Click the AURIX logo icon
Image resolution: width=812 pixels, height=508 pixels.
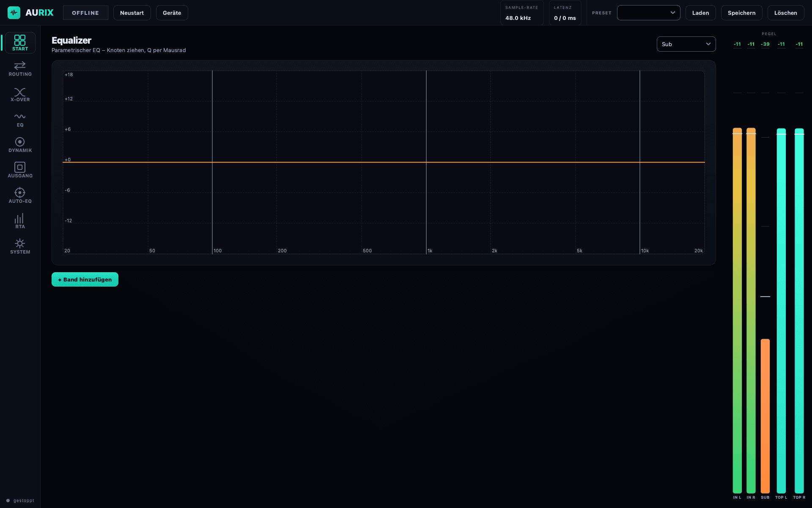(x=14, y=13)
